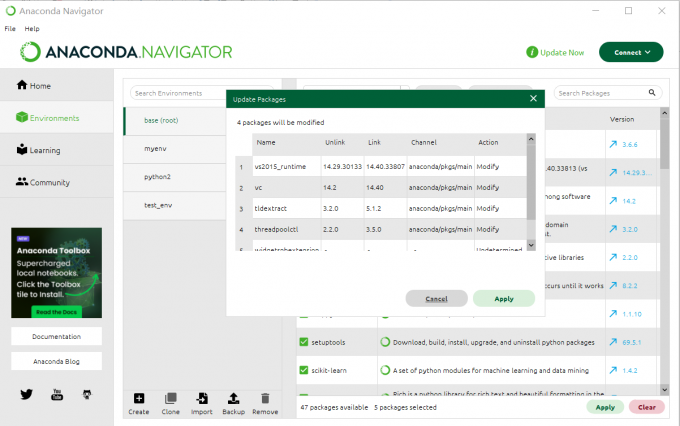
Task: Click Unlink version 14.29.30133 cell
Action: tap(342, 167)
